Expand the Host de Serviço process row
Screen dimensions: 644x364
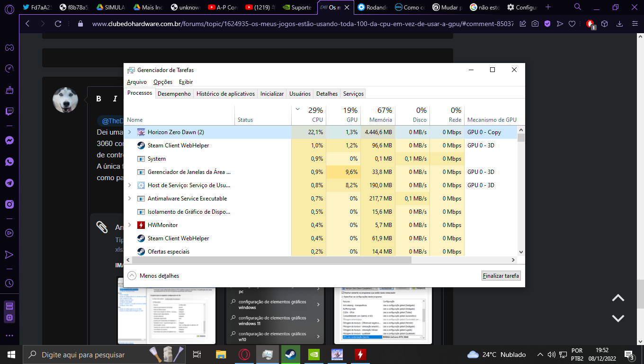coord(130,185)
